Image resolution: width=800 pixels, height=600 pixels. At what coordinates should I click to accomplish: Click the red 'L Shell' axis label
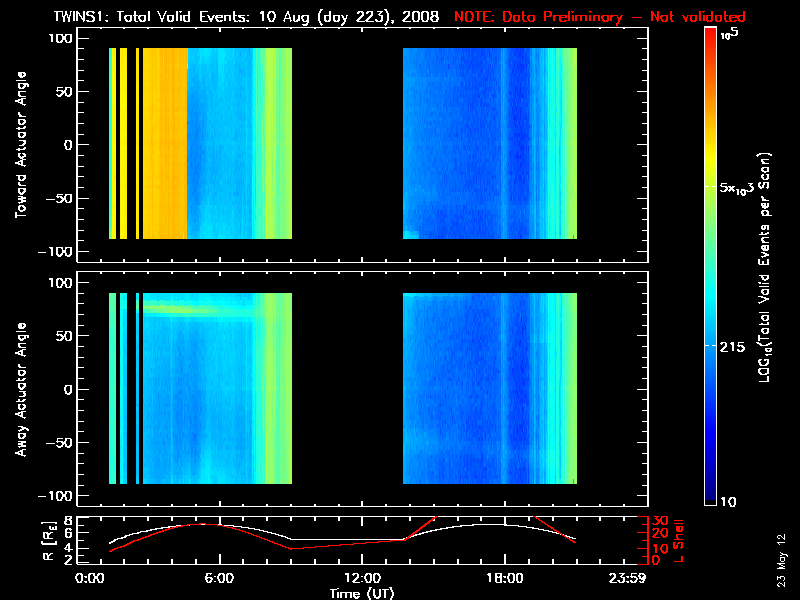coord(678,541)
